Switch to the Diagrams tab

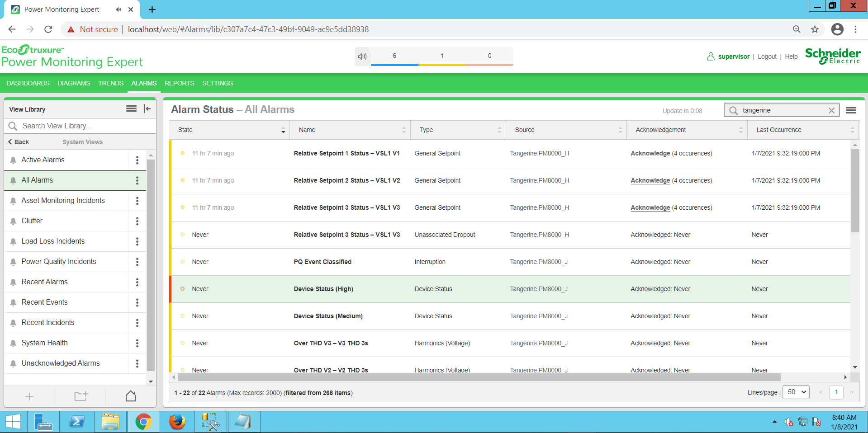[x=74, y=83]
